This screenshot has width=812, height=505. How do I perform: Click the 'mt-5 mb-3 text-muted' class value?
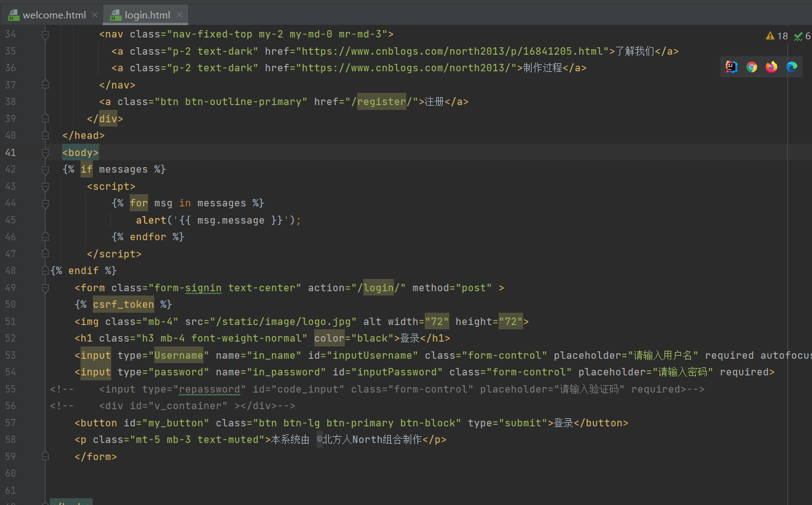click(197, 439)
